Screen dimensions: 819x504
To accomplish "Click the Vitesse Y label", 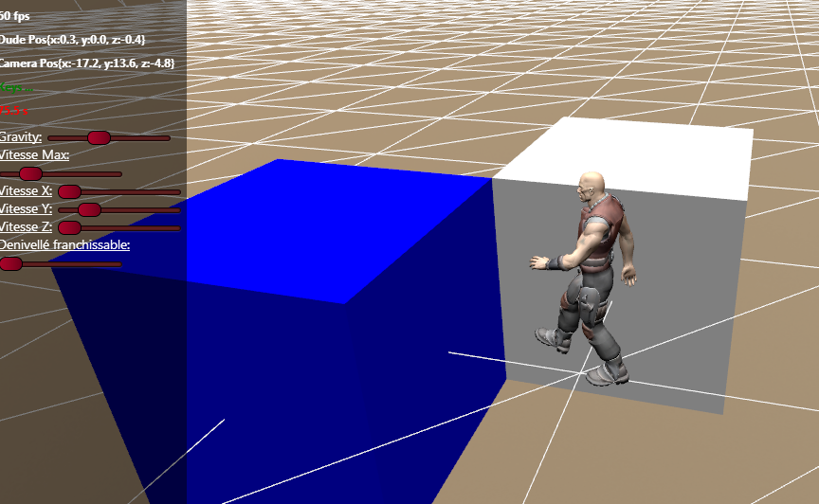I will [x=27, y=209].
